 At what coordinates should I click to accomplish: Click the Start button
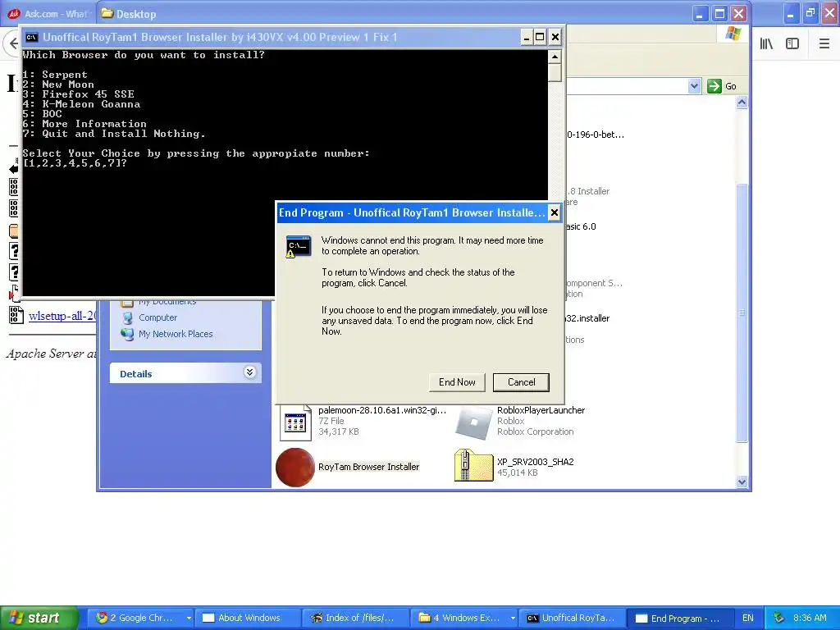click(39, 618)
